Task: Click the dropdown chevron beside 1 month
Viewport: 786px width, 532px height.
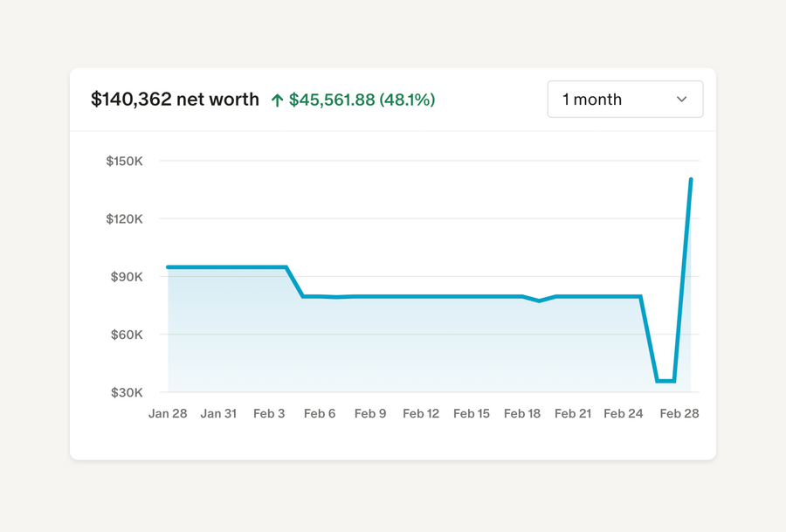Action: (x=681, y=100)
